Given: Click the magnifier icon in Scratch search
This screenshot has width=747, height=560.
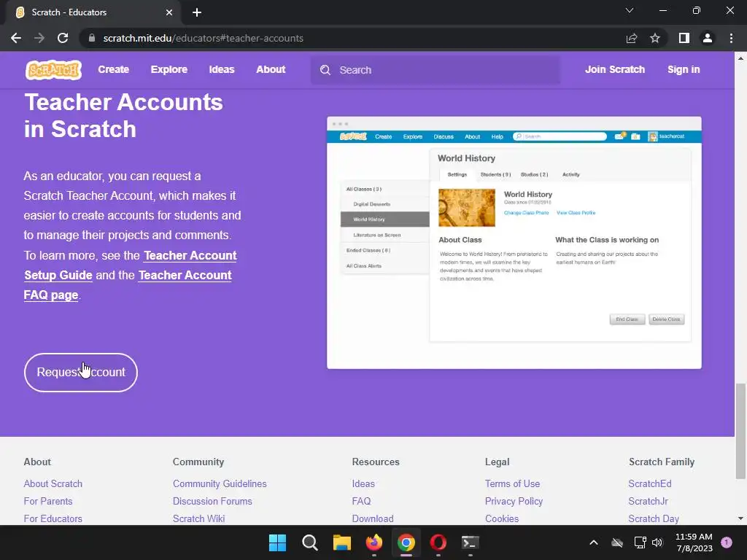Looking at the screenshot, I should pos(325,70).
